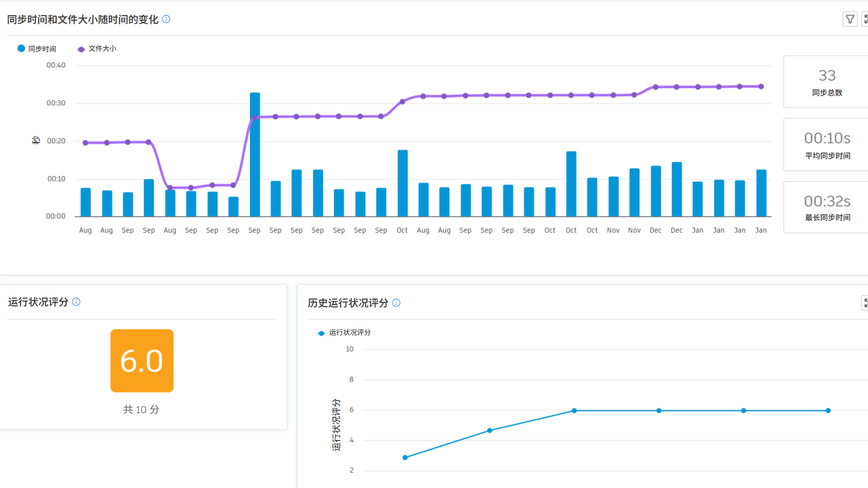Image resolution: width=868 pixels, height=488 pixels.
Task: Click the first Oct sync-time bar
Action: click(x=402, y=183)
